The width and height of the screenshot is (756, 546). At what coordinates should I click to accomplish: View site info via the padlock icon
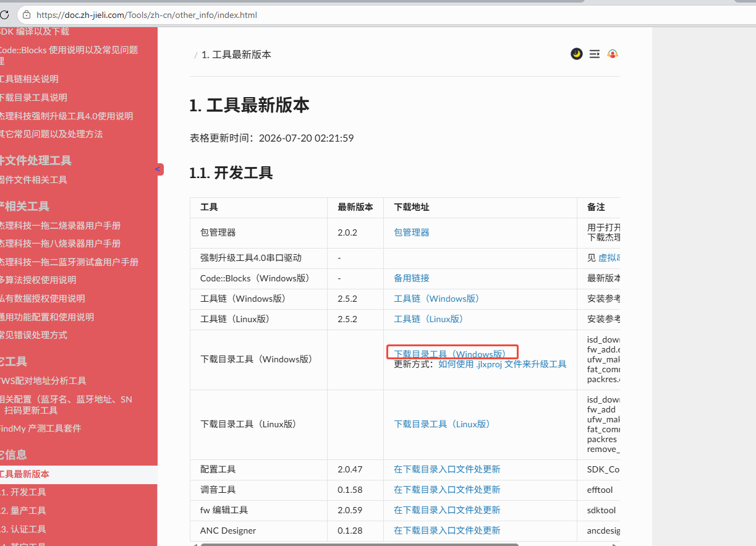click(x=25, y=15)
